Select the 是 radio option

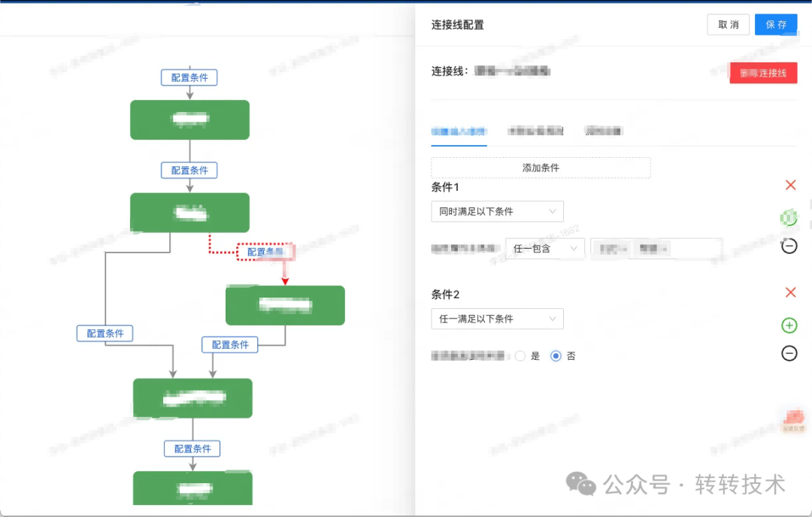[x=520, y=356]
